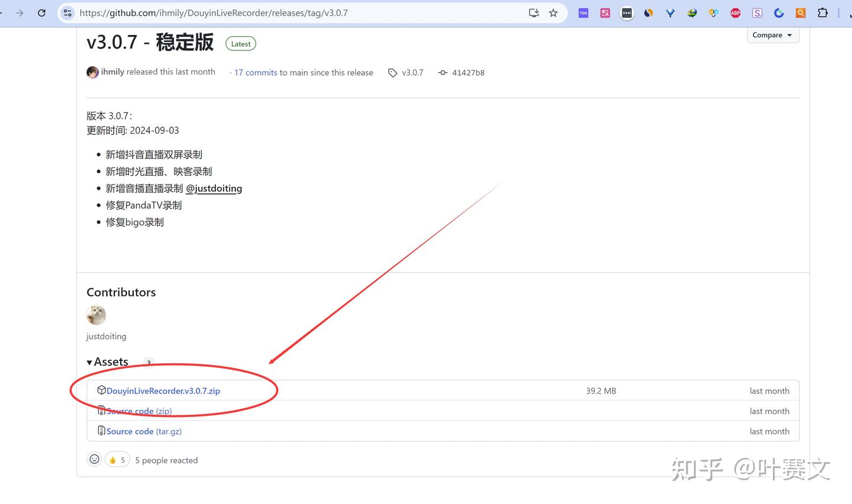This screenshot has height=504, width=852.
Task: Download DouyinLiveRecorder.v3.0.7.zip asset
Action: tap(163, 390)
